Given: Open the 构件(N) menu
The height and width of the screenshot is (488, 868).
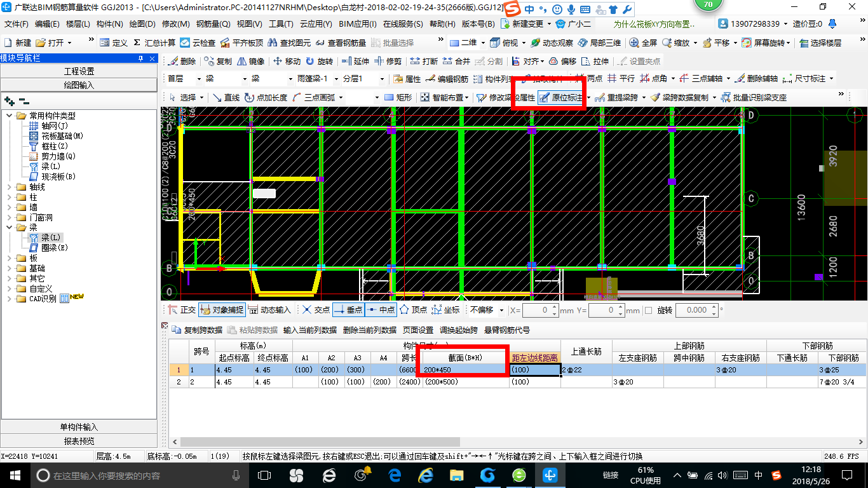Looking at the screenshot, I should coord(109,24).
